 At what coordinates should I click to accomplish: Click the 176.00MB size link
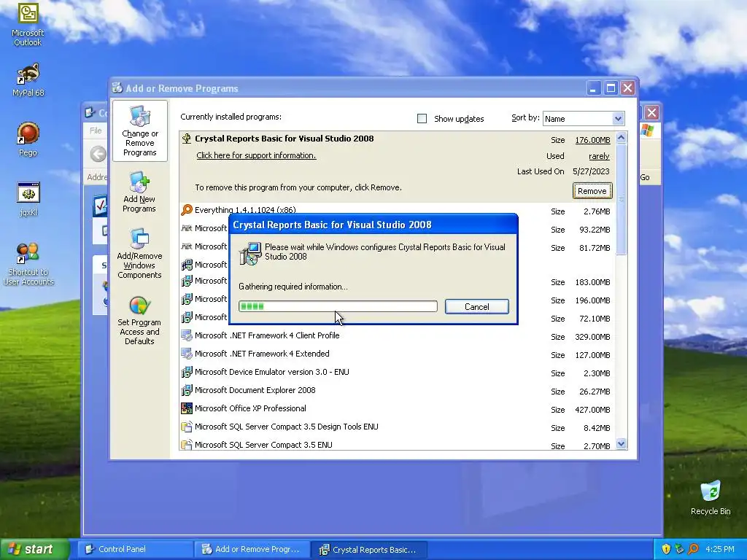click(x=592, y=140)
